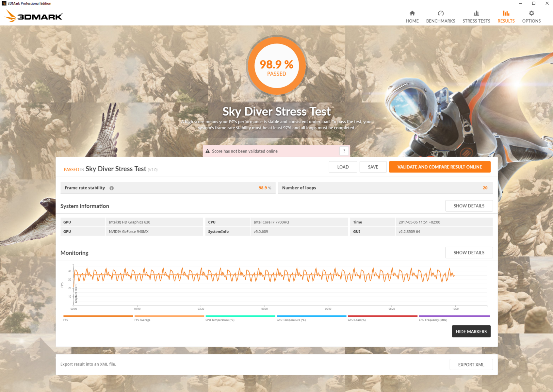The width and height of the screenshot is (553, 392).
Task: Click the NVIDIA GeForce 940MX value
Action: [129, 232]
